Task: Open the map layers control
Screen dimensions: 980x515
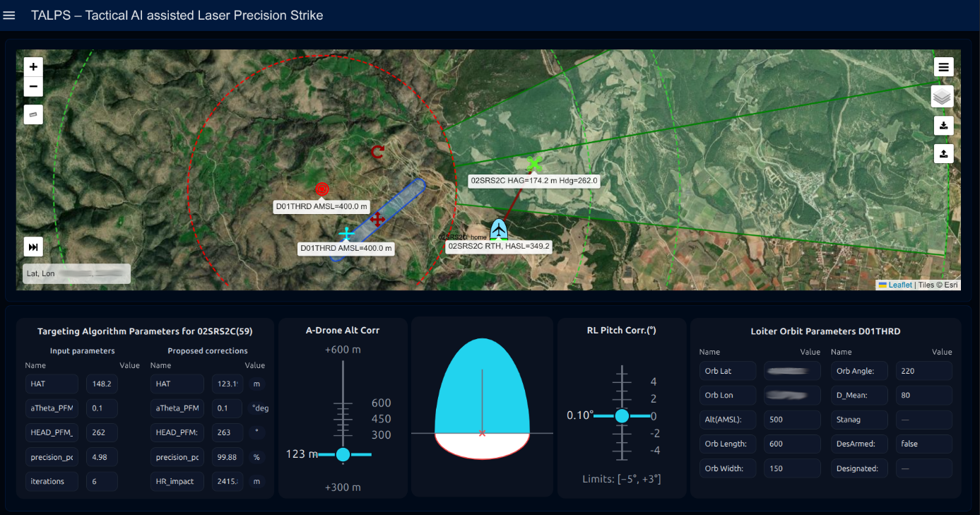Action: click(x=943, y=96)
